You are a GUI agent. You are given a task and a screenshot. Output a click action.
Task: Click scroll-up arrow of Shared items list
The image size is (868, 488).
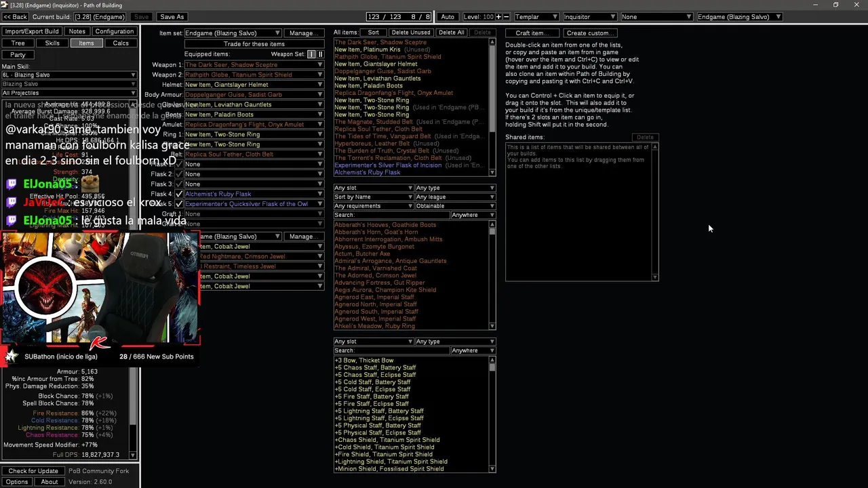[655, 146]
